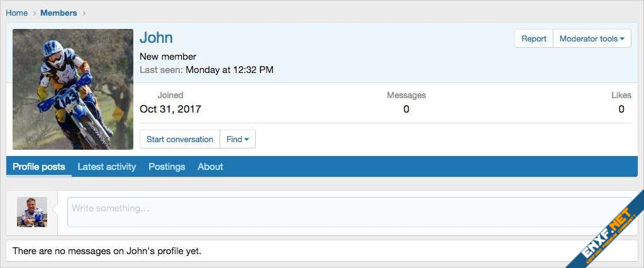Go to the Members breadcrumb link

58,13
